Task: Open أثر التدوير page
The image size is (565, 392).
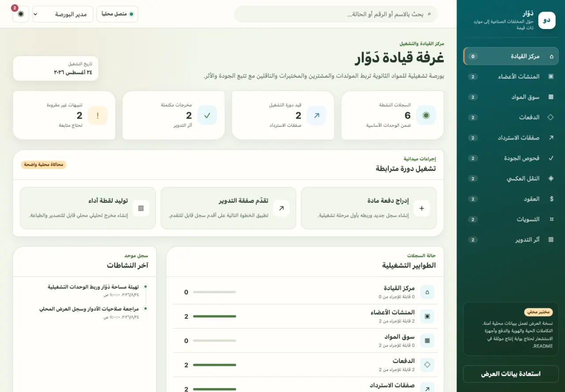Action: click(511, 239)
